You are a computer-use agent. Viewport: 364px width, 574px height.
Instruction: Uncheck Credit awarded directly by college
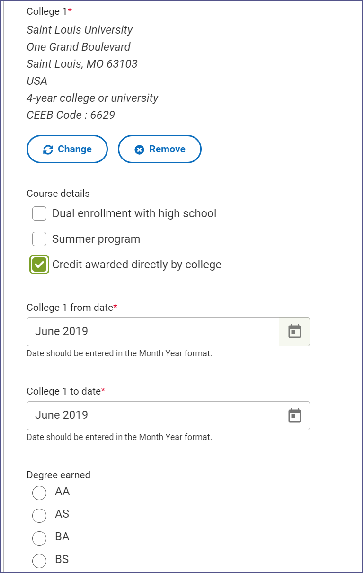pos(39,264)
